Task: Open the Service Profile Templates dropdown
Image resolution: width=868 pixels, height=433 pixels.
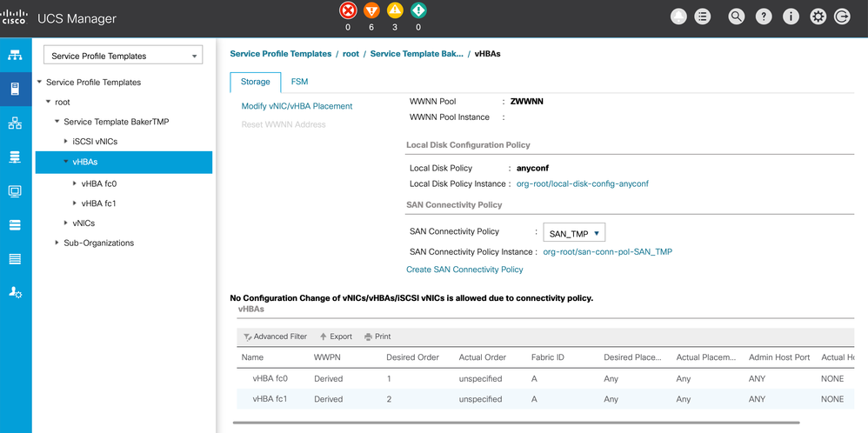Action: (123, 56)
